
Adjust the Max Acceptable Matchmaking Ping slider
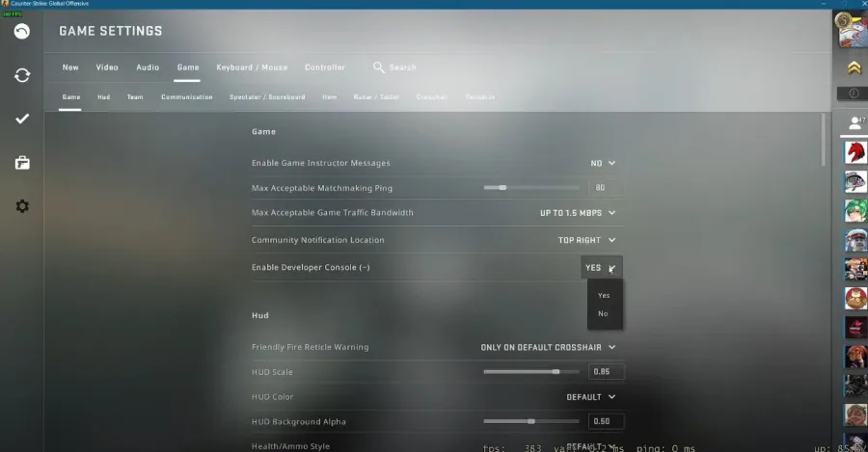click(x=531, y=188)
